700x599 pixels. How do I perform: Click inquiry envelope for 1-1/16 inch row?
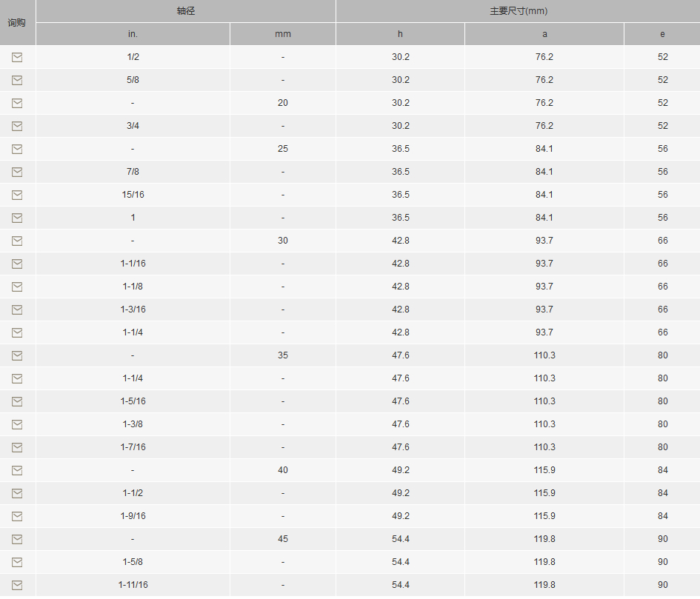click(x=17, y=264)
